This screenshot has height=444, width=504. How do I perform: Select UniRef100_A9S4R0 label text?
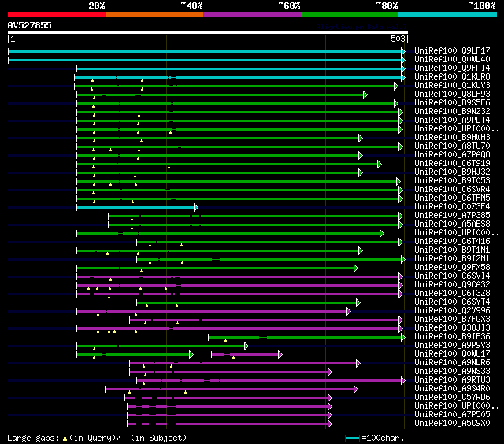(x=452, y=389)
